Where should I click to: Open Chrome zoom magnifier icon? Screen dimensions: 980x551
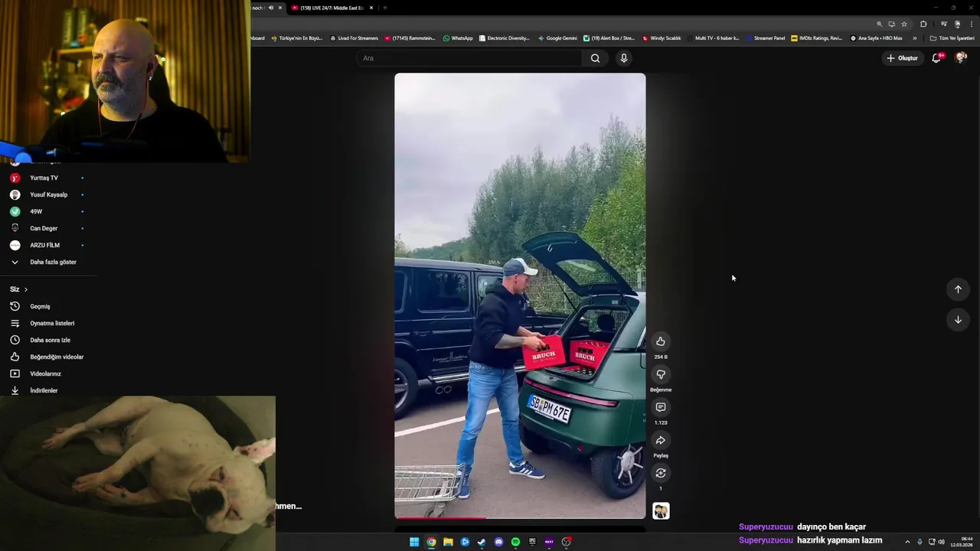[x=879, y=24]
